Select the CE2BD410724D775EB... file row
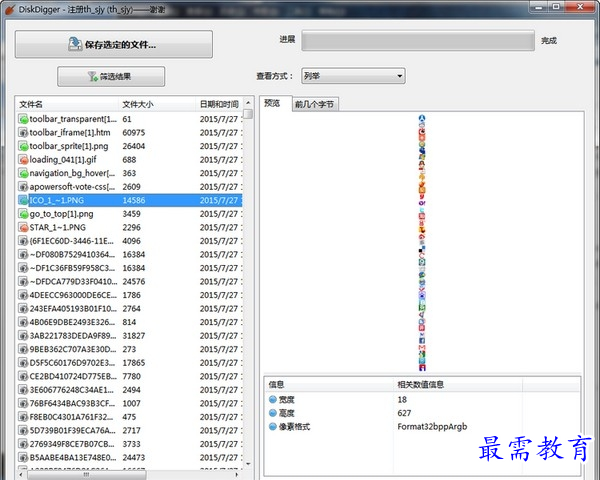Image resolution: width=600 pixels, height=480 pixels. (130, 376)
